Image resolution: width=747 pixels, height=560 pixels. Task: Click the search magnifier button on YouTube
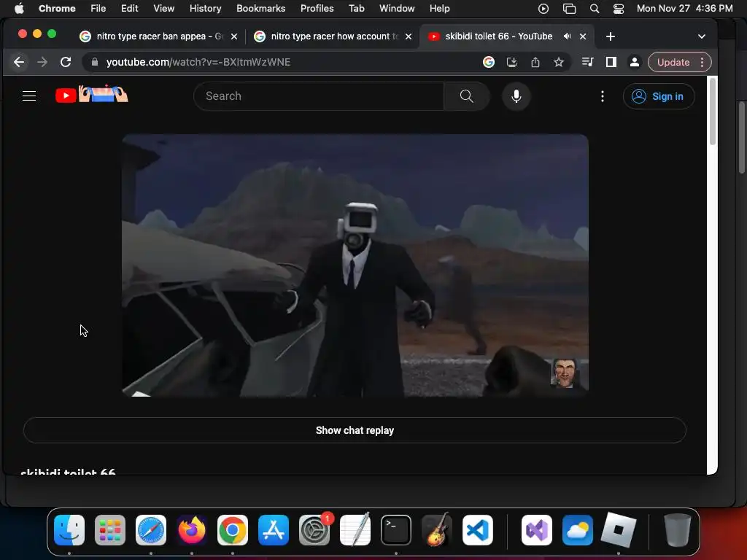click(x=466, y=96)
